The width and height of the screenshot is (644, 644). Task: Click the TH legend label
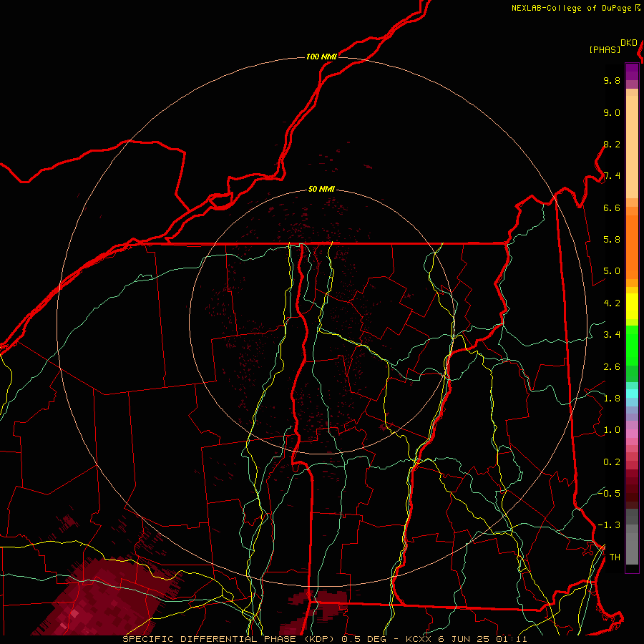pos(615,557)
